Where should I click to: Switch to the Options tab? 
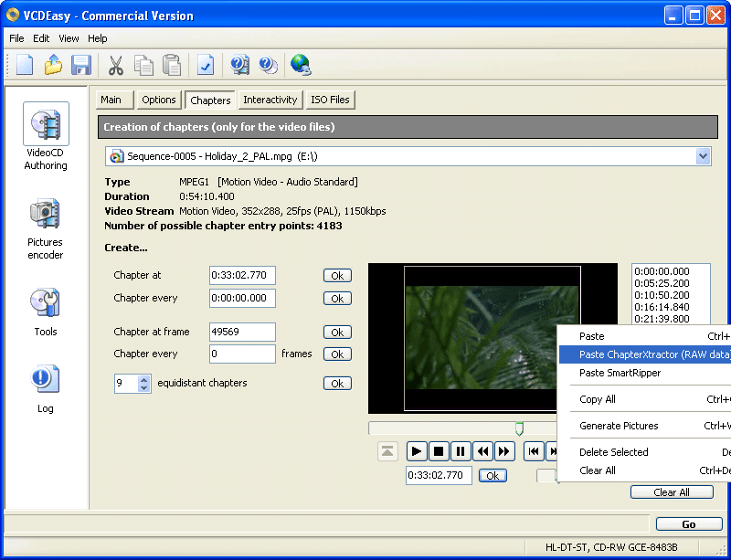click(x=159, y=100)
